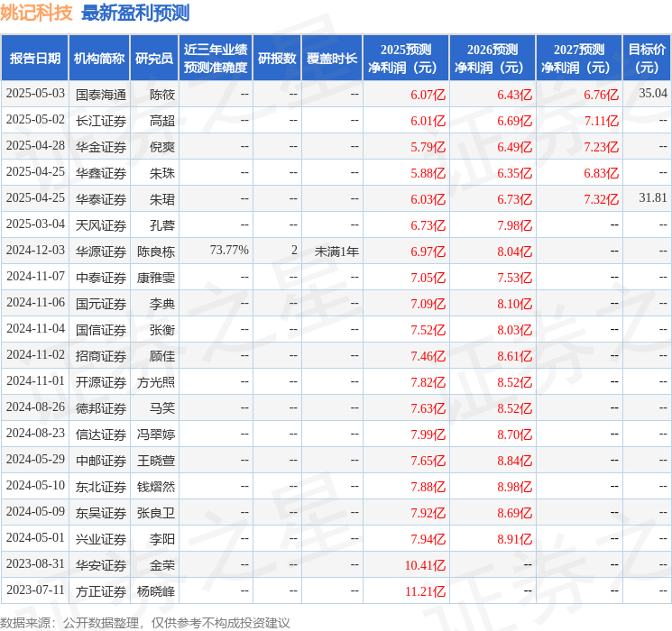Select analyst 陈良栋 in the table
Screen dimensions: 672x631
coord(156,251)
